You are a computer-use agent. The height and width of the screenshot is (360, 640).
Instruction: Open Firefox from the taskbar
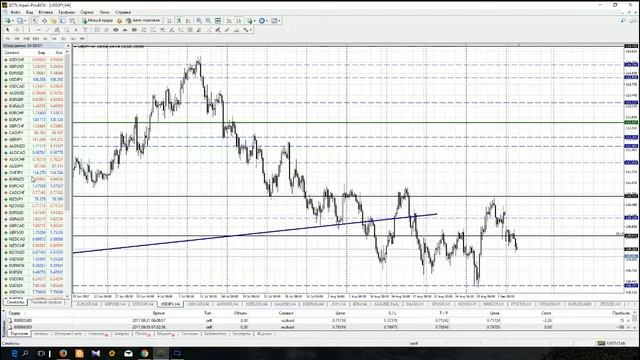click(x=63, y=353)
